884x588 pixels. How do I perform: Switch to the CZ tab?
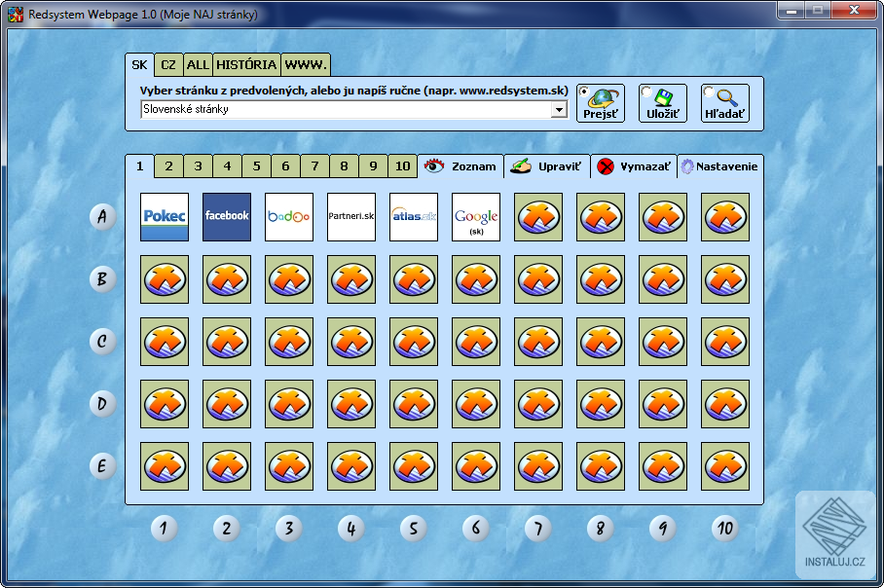[x=167, y=64]
